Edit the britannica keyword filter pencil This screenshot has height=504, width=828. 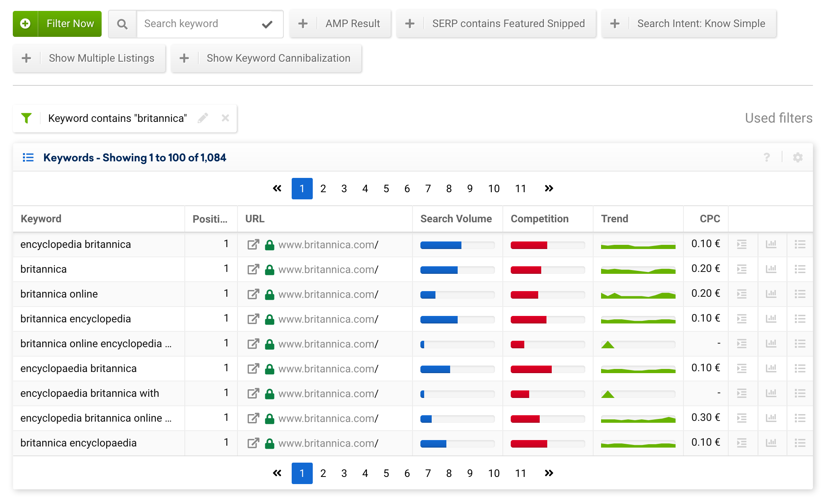203,118
